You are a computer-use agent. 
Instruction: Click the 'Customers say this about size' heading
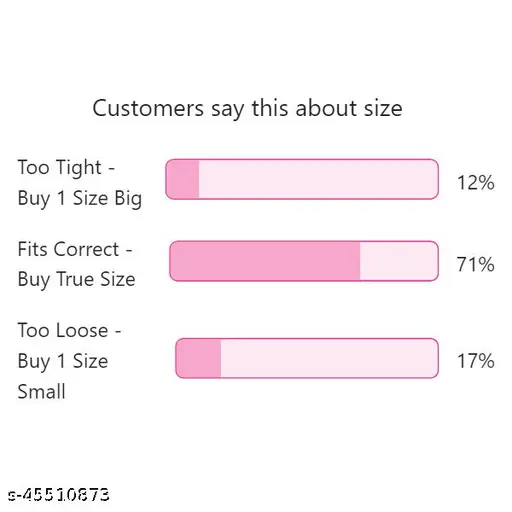(x=247, y=109)
